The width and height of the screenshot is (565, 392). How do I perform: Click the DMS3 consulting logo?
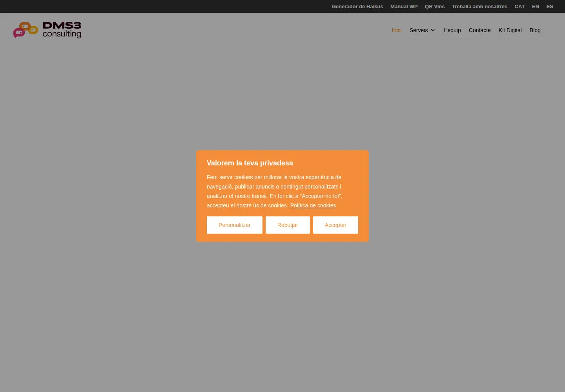pos(47,30)
